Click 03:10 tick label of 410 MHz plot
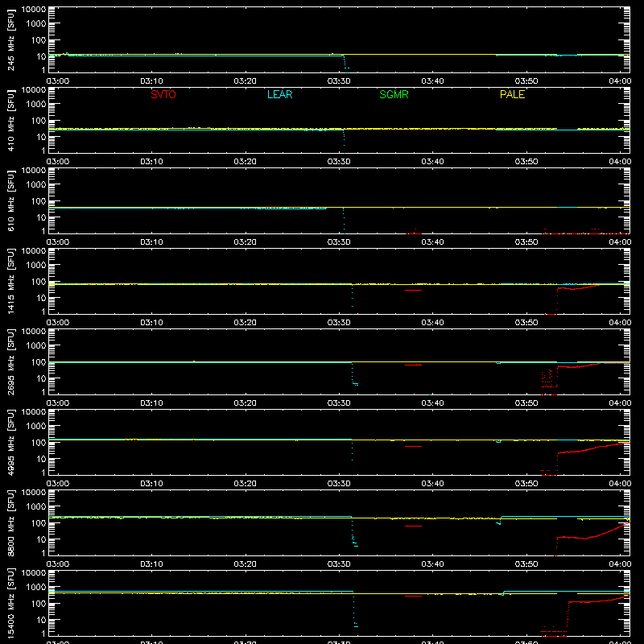 tap(151, 162)
